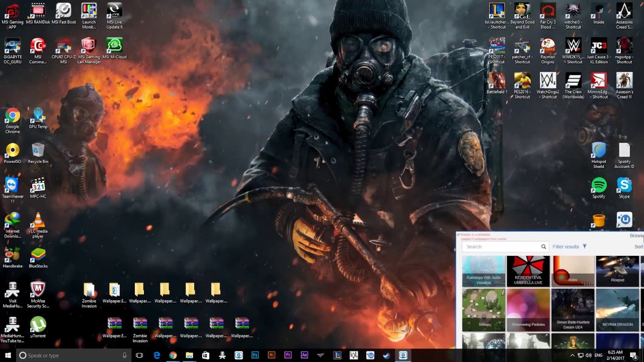644x362 pixels.
Task: Open Spotify desktop icon
Action: 599,188
